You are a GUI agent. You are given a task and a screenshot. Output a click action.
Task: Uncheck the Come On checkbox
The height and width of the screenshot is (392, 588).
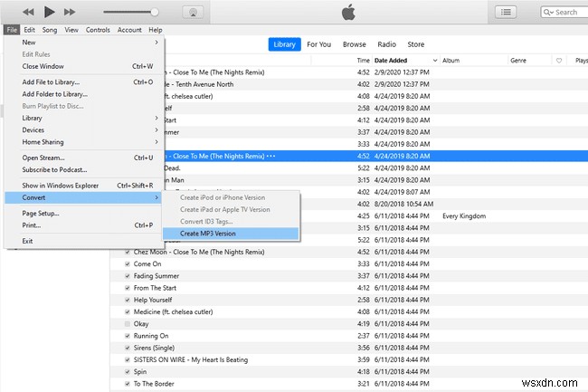click(128, 264)
